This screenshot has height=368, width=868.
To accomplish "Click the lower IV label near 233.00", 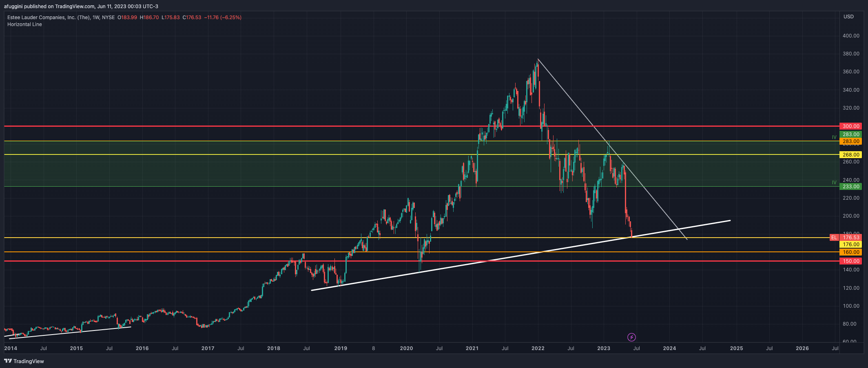I will click(x=834, y=183).
